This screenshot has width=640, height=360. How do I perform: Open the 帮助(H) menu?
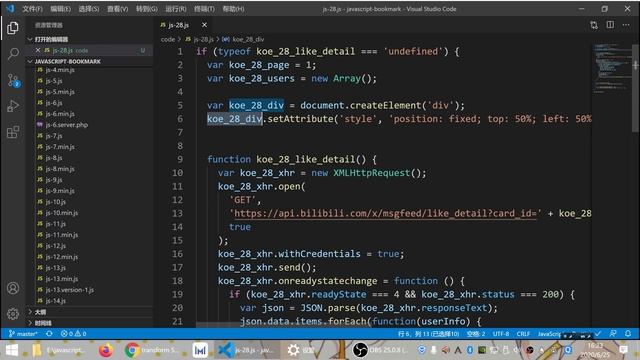233,9
